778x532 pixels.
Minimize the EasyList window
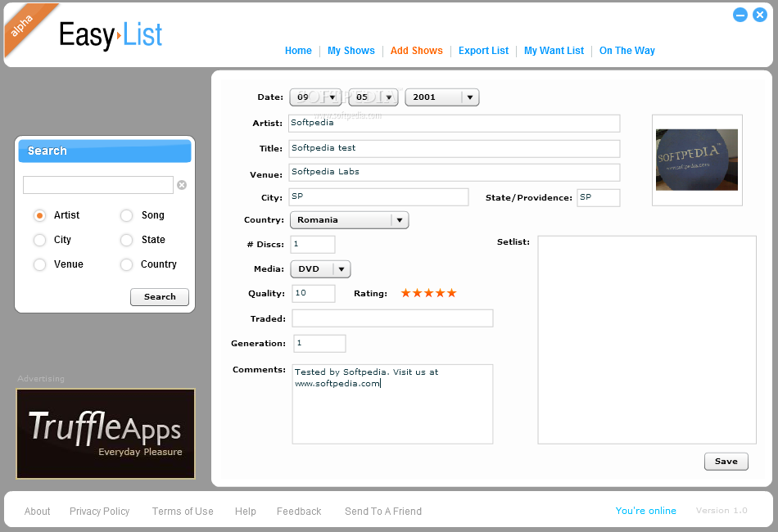pyautogui.click(x=740, y=15)
